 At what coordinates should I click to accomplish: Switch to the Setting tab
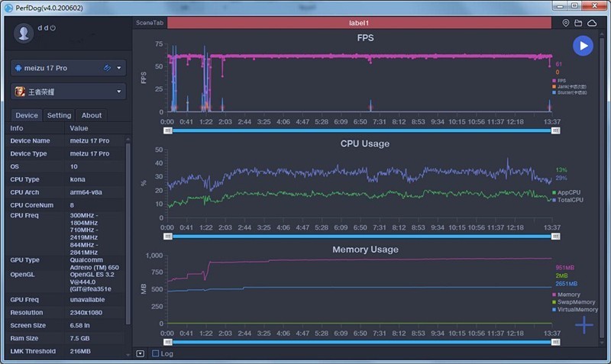pyautogui.click(x=59, y=115)
